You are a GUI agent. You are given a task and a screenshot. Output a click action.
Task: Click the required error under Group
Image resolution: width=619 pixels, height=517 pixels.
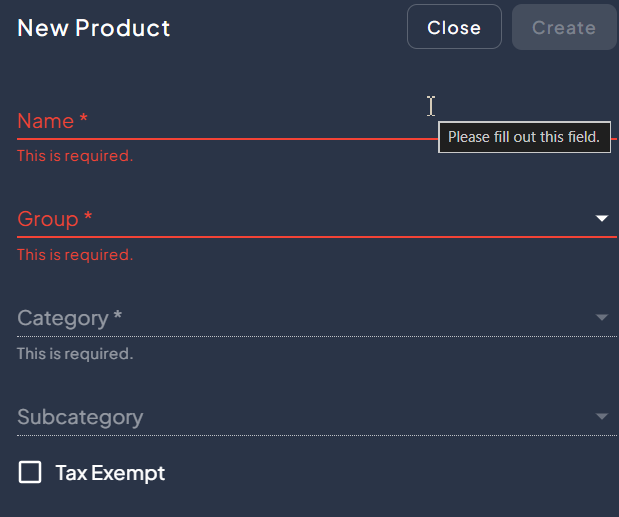pos(75,255)
